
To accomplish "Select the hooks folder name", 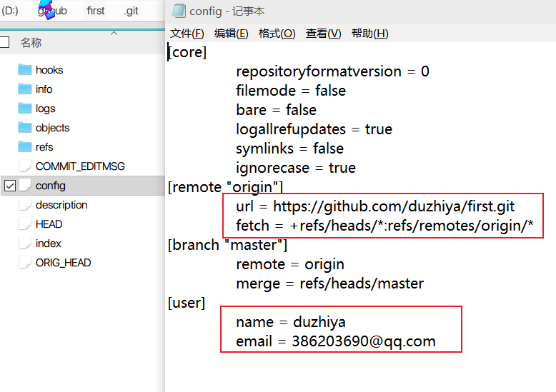I will coord(49,70).
